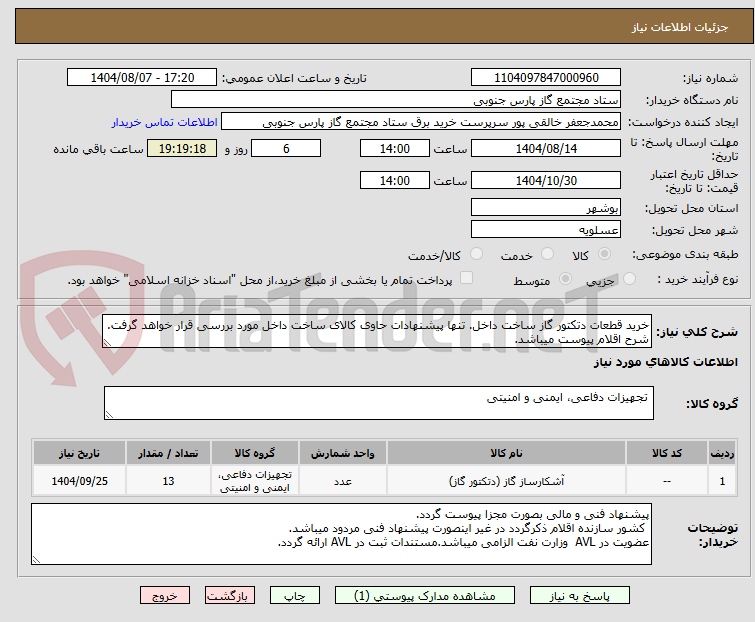Click the quantity cell showing 13
Viewport: 755px width, 622px height.
(x=168, y=481)
